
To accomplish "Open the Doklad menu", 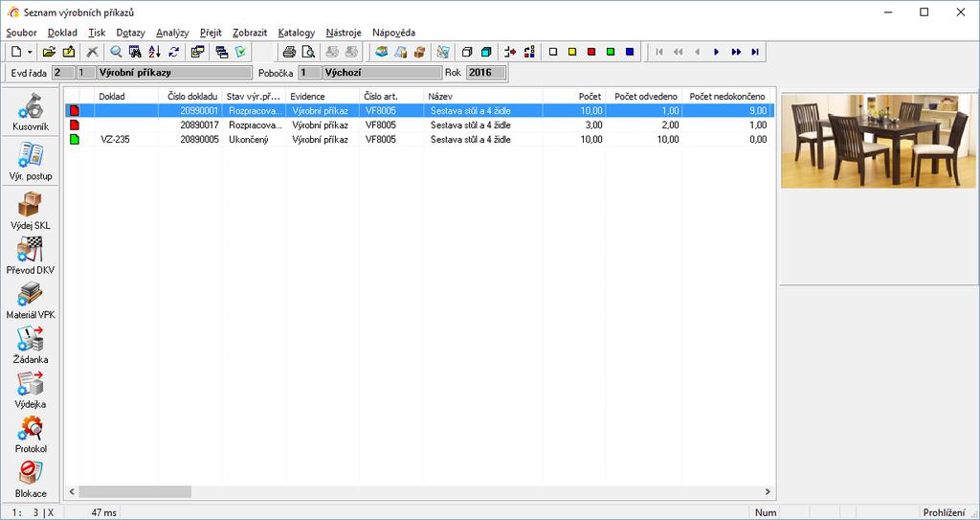I will click(62, 33).
